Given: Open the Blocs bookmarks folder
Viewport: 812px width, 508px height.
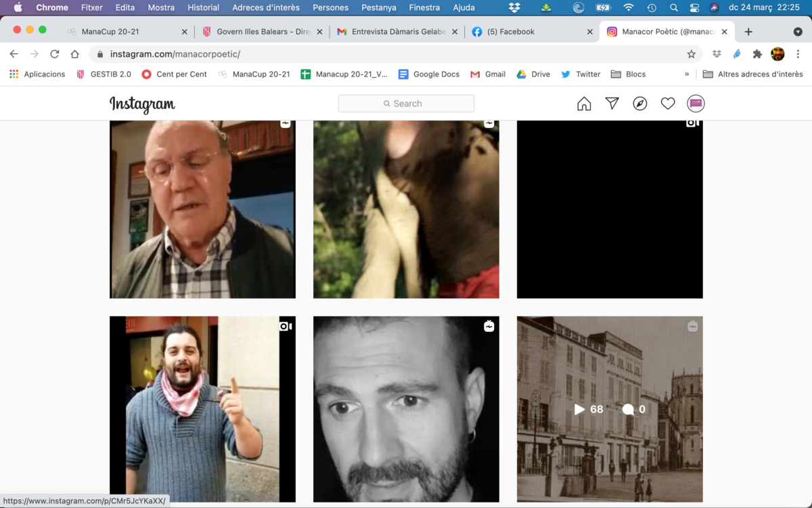Looking at the screenshot, I should click(628, 75).
